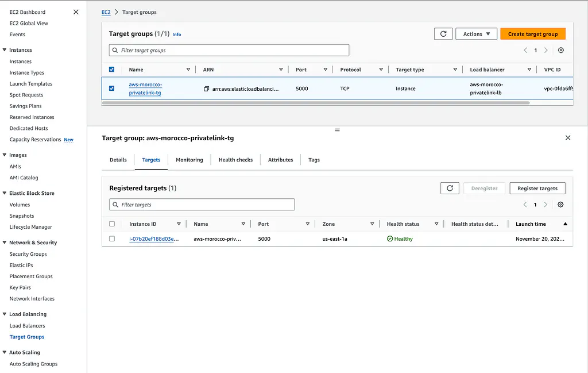This screenshot has height=373, width=588.
Task: Open Security Groups in the sidebar
Action: point(28,254)
